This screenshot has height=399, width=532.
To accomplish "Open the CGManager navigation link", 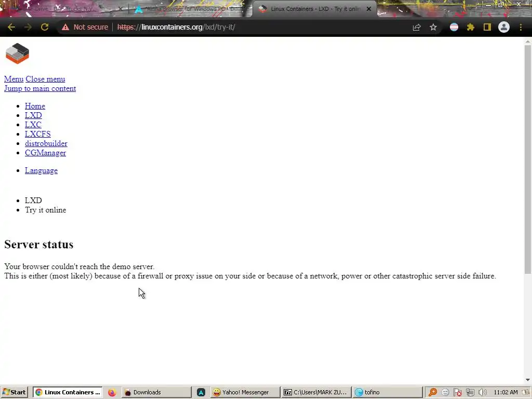I will pyautogui.click(x=46, y=153).
